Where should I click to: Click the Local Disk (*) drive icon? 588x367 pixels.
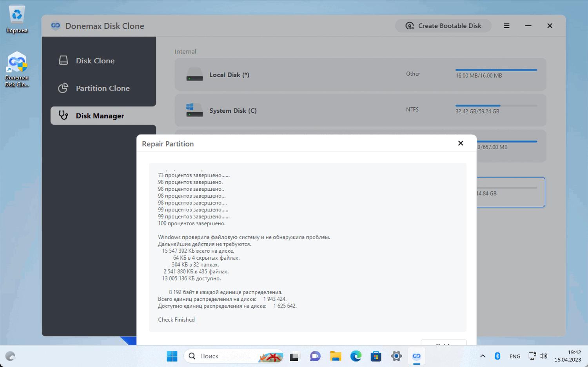tap(194, 74)
